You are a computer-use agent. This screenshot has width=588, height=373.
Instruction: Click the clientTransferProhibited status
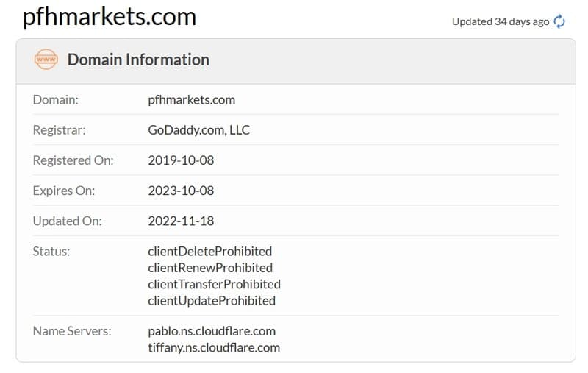[x=214, y=285]
